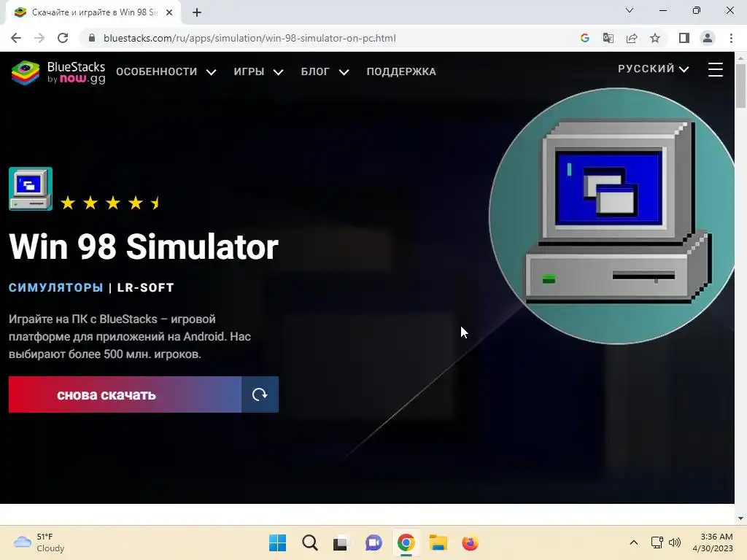The image size is (747, 560).
Task: Show hidden system tray icons
Action: 634,542
